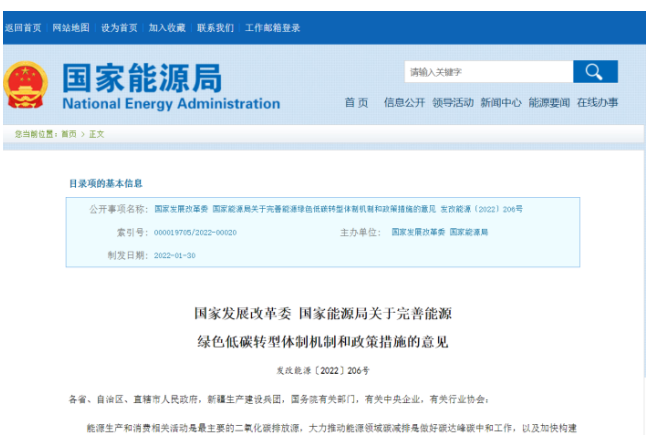Click the national emblem logo
This screenshot has width=652, height=441.
(x=25, y=85)
